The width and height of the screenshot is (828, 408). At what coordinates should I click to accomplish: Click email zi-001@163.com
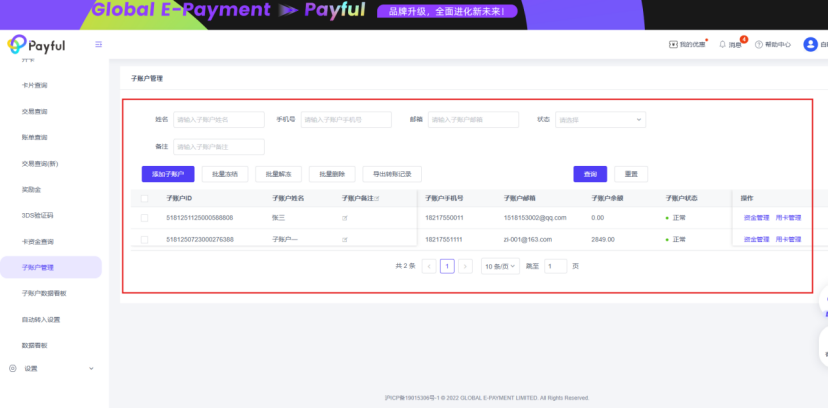tap(528, 239)
